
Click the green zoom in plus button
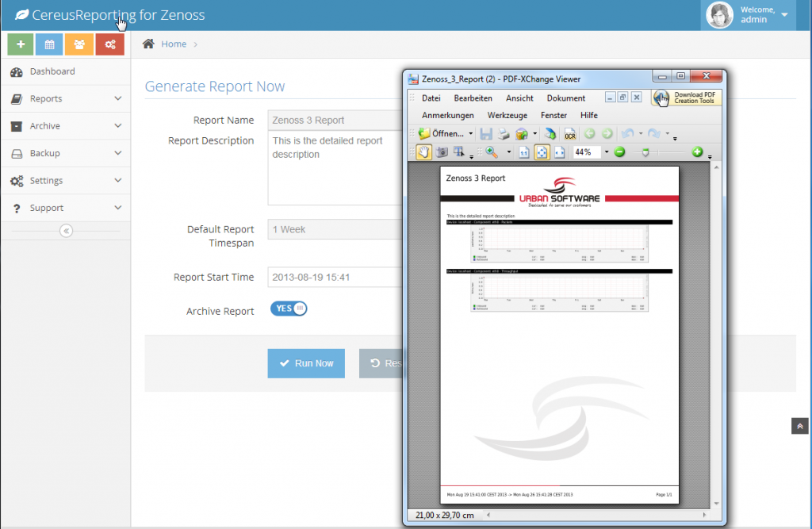click(697, 151)
